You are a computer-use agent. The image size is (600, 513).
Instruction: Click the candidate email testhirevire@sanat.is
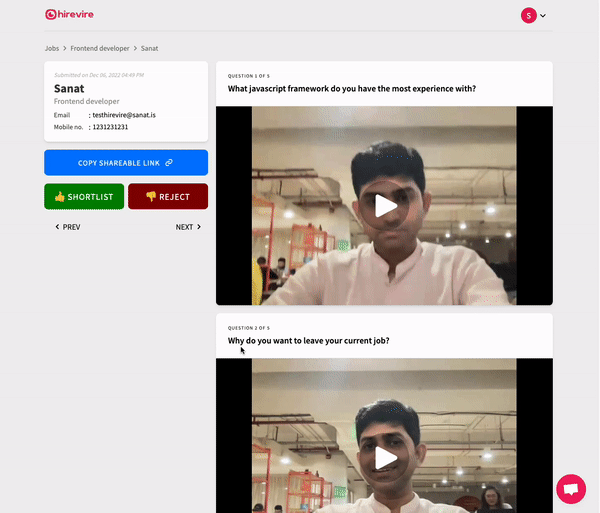123,115
